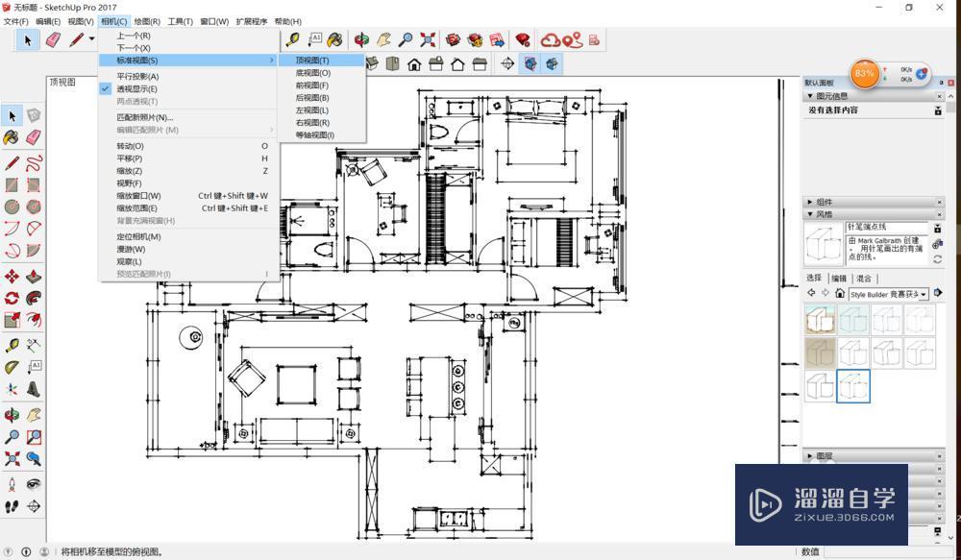Screen dimensions: 961x560
Task: Click update style with changes button
Action: click(938, 259)
